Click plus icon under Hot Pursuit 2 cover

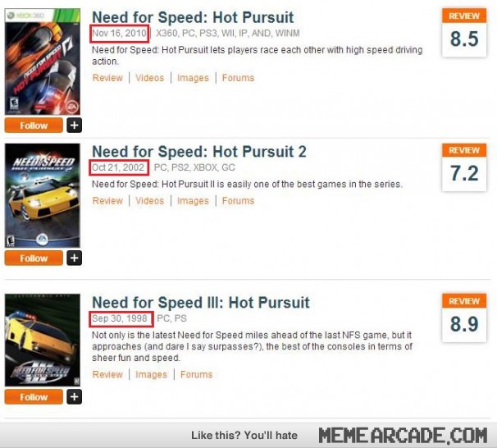point(74,258)
